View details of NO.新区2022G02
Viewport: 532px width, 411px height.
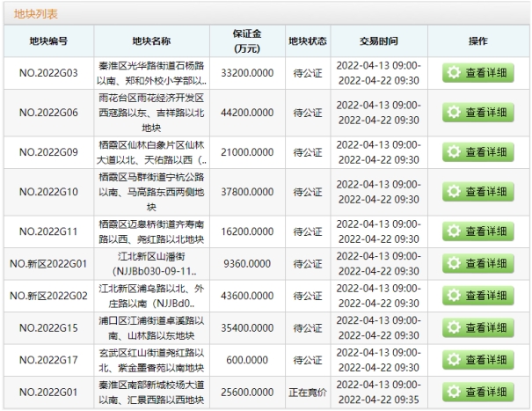click(x=478, y=296)
